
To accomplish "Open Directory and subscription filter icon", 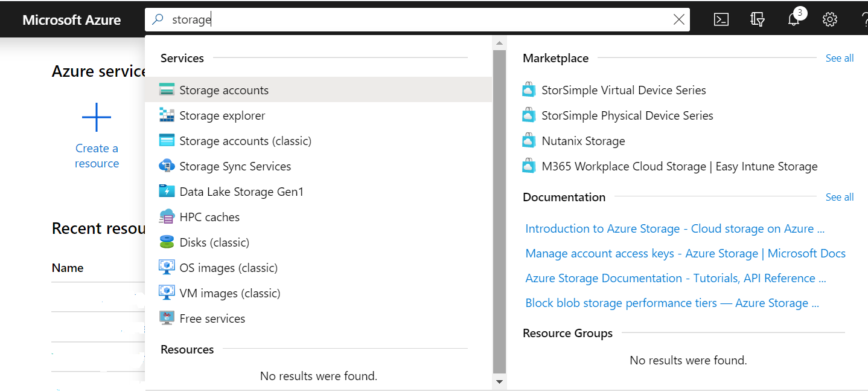I will coord(758,19).
